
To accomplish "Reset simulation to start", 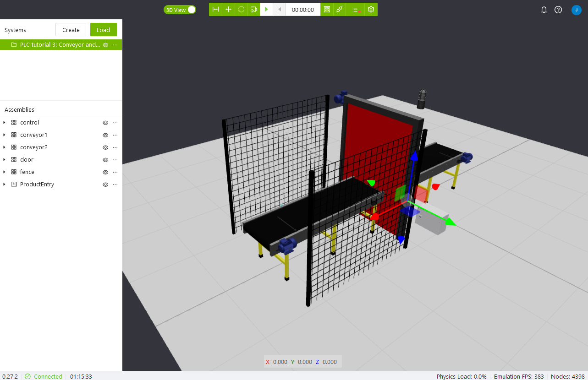I will click(279, 10).
